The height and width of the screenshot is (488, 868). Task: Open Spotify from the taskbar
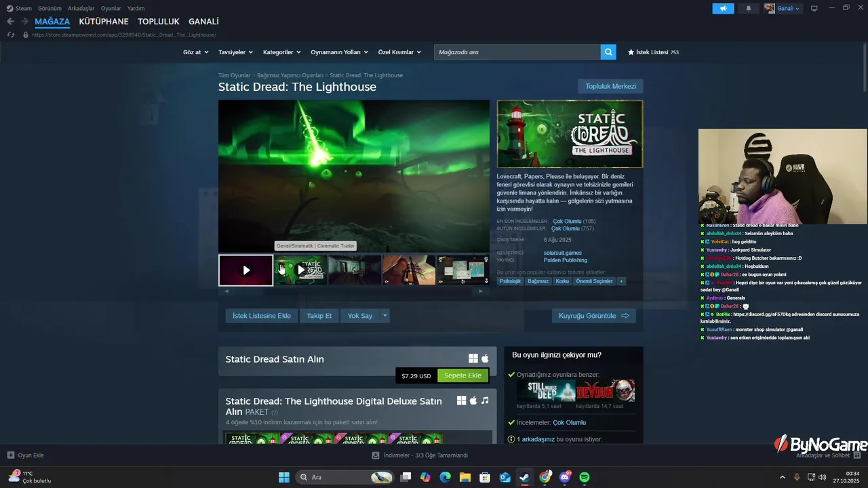[585, 477]
